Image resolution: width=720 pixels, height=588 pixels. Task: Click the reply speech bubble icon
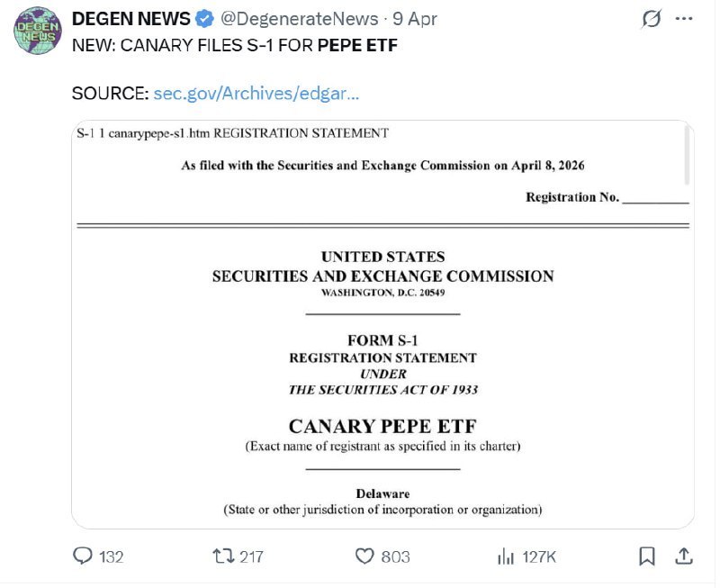pyautogui.click(x=84, y=556)
